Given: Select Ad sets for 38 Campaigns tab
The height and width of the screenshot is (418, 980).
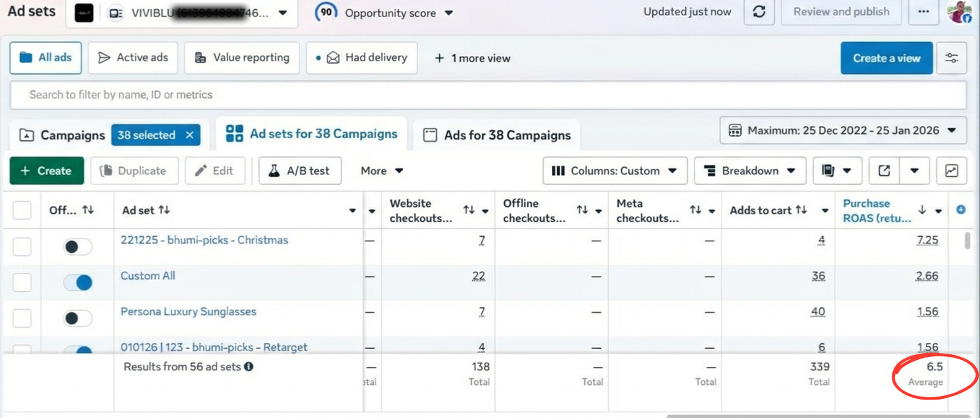Looking at the screenshot, I should tap(312, 134).
